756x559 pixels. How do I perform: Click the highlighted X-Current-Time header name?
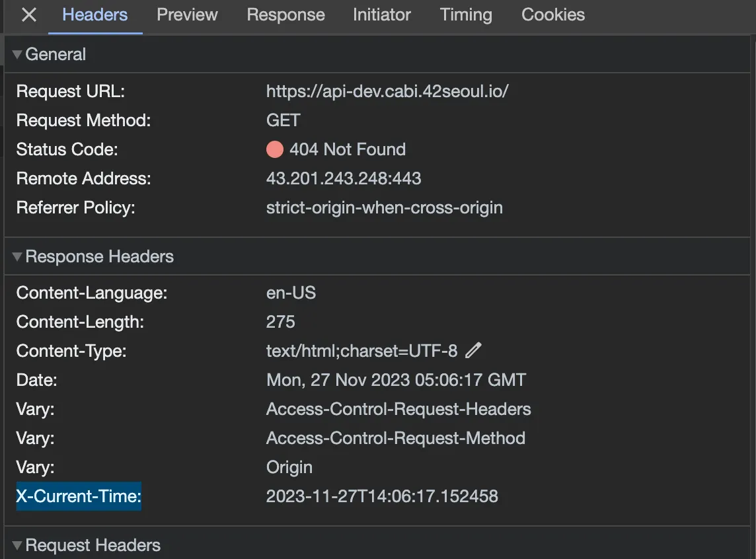click(x=79, y=496)
